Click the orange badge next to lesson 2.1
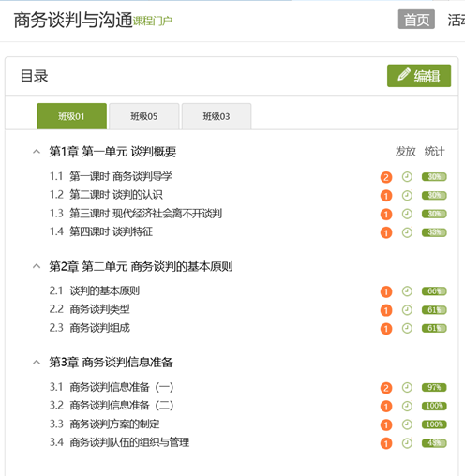The height and width of the screenshot is (476, 465). pos(386,291)
